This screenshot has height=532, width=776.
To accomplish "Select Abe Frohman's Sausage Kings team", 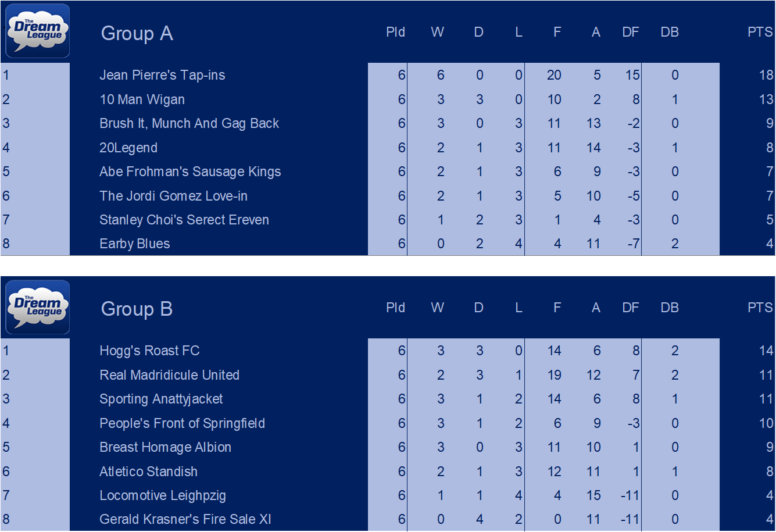I will [190, 172].
